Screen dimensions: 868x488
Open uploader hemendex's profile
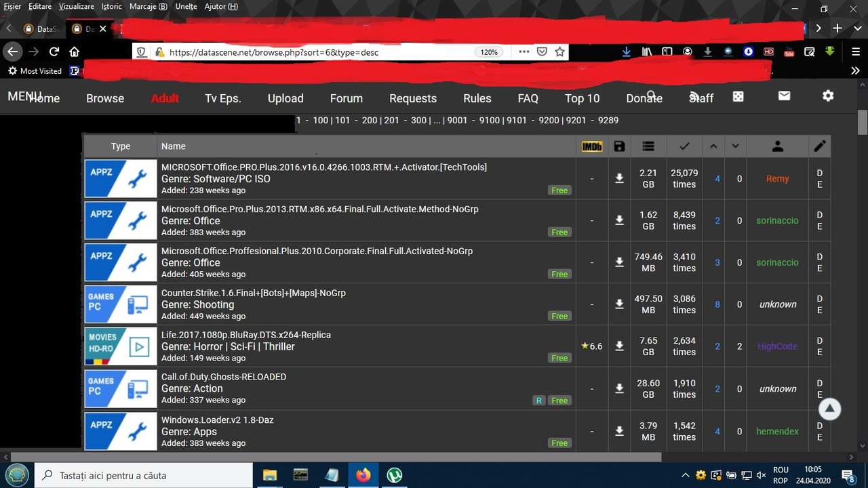pos(777,431)
